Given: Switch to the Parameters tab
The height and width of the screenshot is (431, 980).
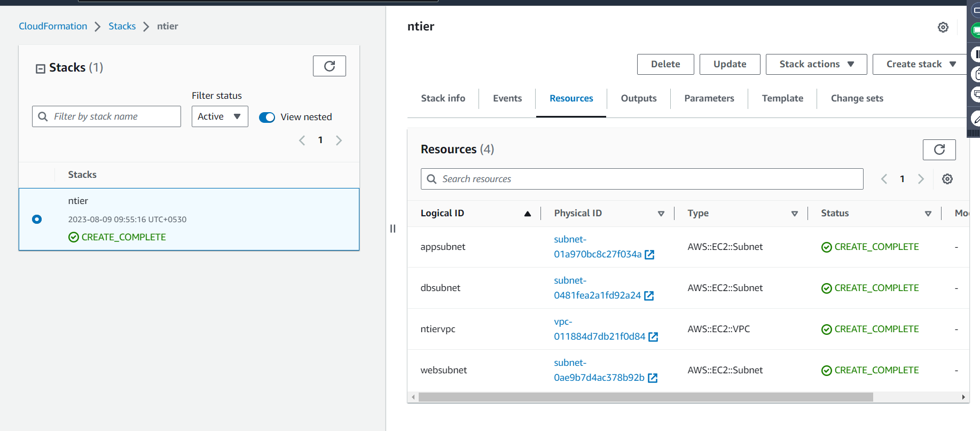Looking at the screenshot, I should point(709,98).
